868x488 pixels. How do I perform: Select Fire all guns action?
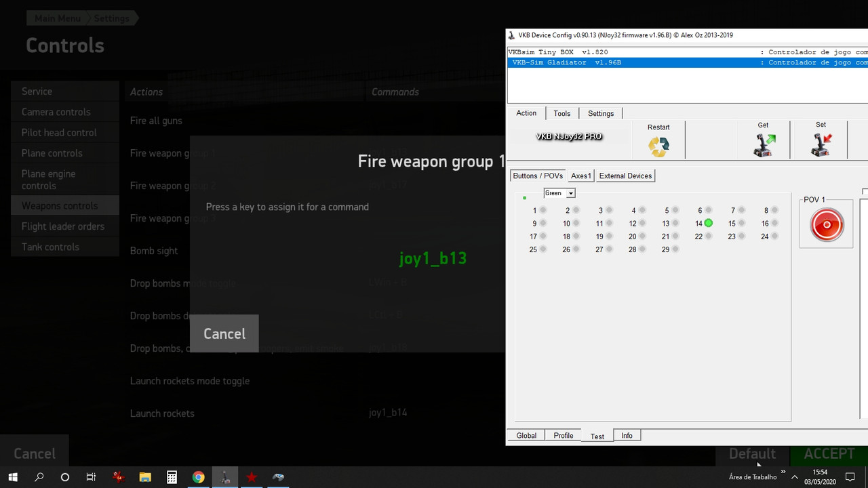[156, 121]
